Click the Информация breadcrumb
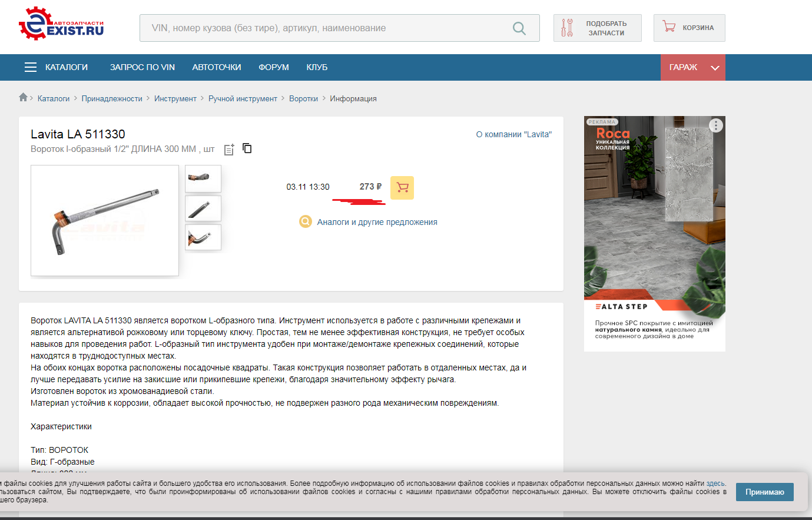 tap(353, 98)
